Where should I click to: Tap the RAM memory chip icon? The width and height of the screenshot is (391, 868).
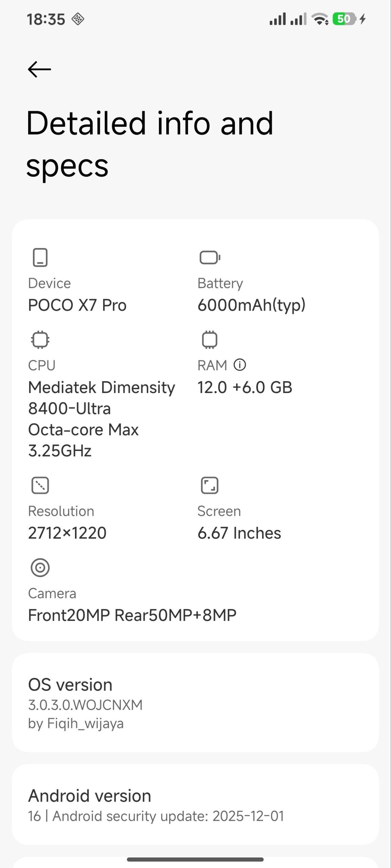pyautogui.click(x=209, y=340)
